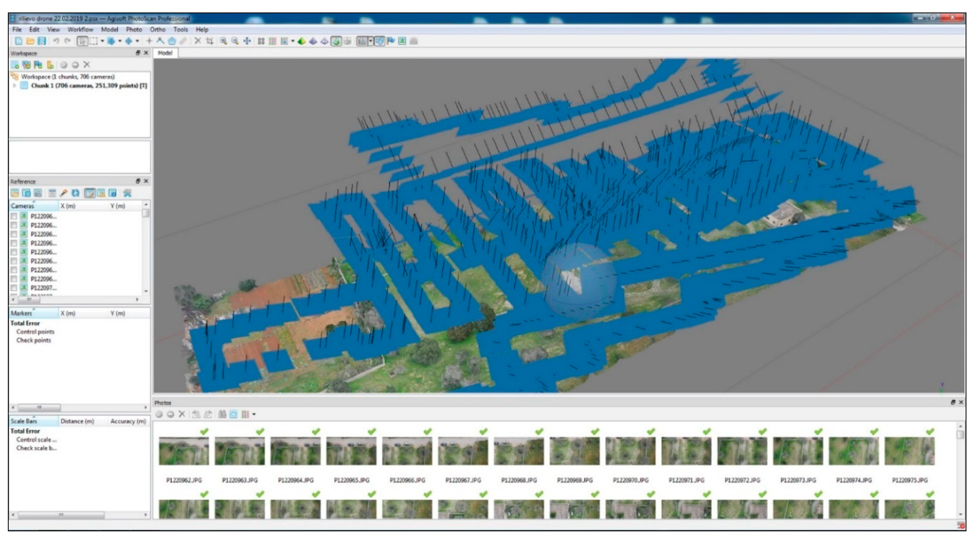The image size is (980, 537).
Task: Select the Rectangle selection tool
Action: click(94, 41)
